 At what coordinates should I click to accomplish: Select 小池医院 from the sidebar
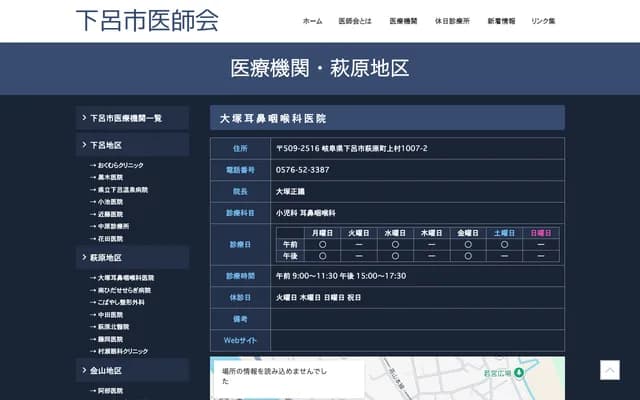coord(110,201)
